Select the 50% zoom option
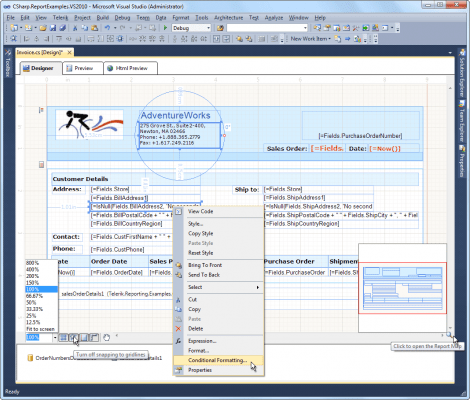The width and height of the screenshot is (470, 400). click(x=31, y=302)
